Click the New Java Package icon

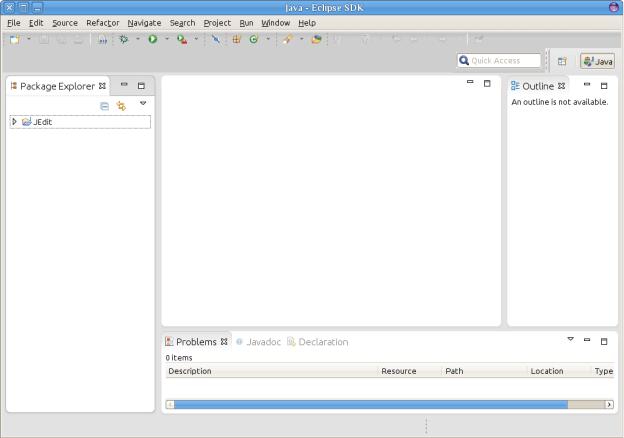pyautogui.click(x=236, y=39)
